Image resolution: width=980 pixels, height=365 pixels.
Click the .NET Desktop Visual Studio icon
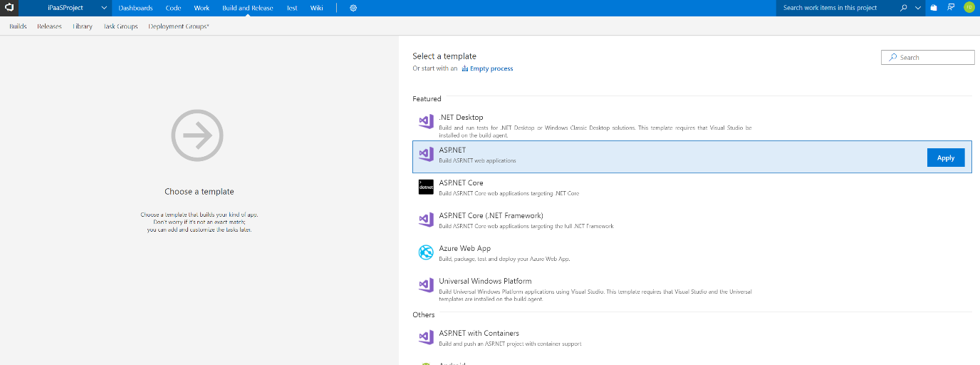[x=426, y=121]
